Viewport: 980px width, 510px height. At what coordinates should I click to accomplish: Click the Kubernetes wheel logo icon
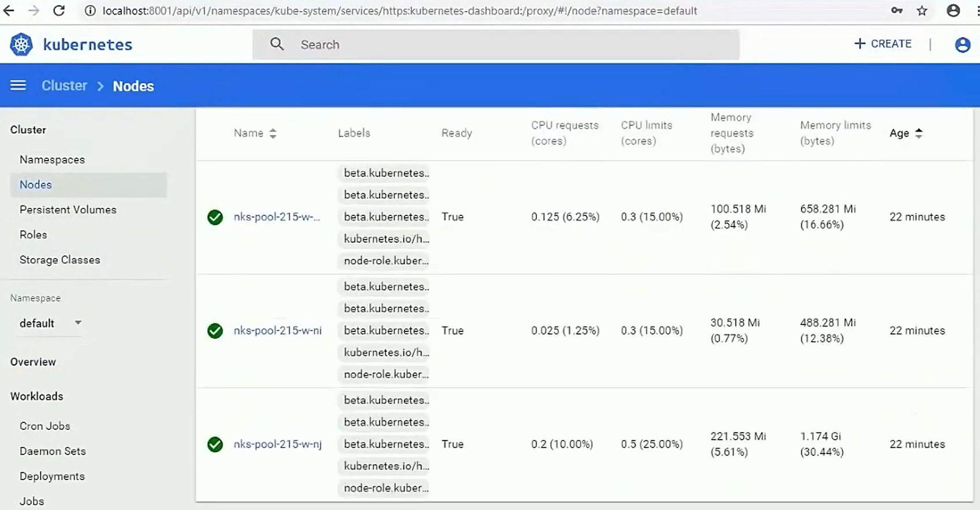pos(21,44)
